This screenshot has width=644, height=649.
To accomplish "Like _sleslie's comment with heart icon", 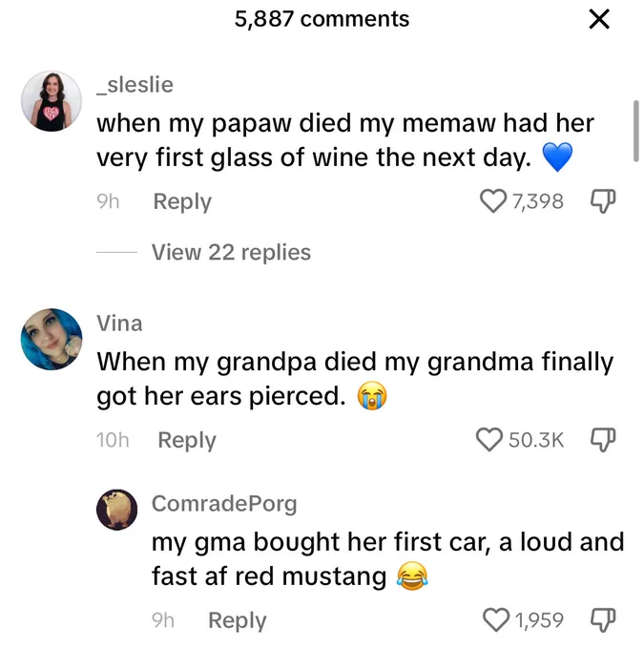I will point(493,201).
